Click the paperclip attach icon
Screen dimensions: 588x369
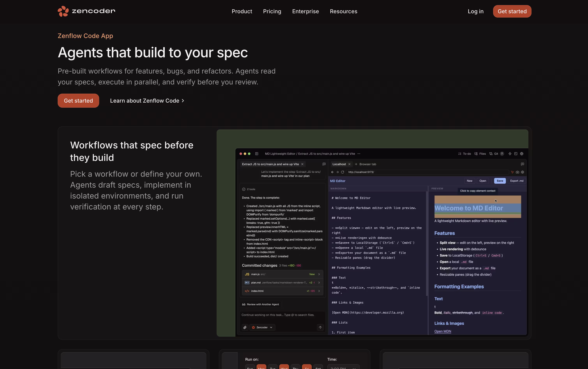(x=245, y=327)
